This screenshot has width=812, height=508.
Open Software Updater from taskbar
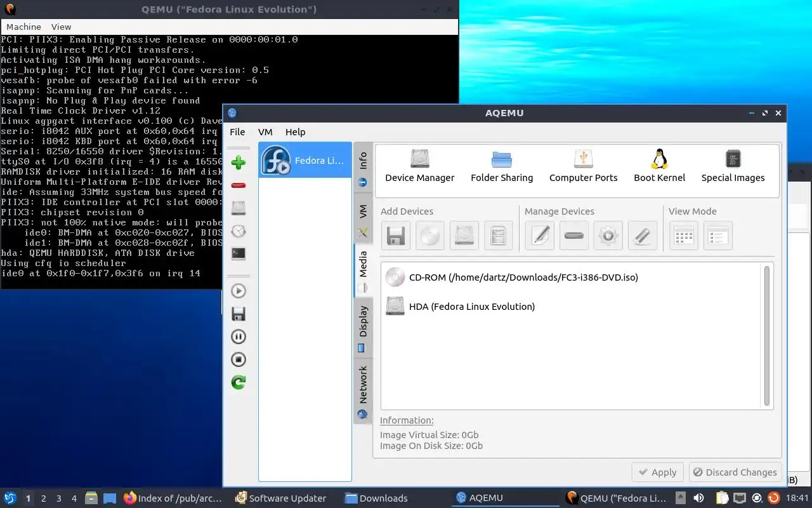pos(280,498)
